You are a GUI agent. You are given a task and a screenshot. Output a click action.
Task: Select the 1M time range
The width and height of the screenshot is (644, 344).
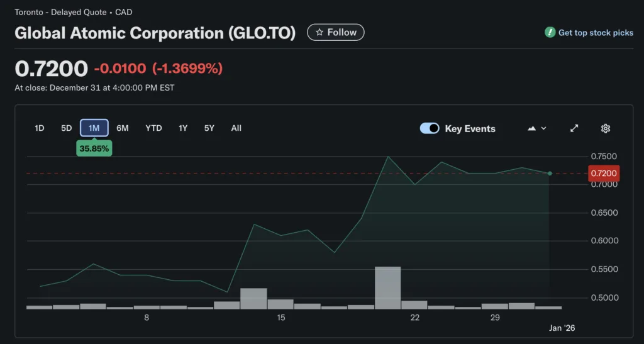(94, 128)
